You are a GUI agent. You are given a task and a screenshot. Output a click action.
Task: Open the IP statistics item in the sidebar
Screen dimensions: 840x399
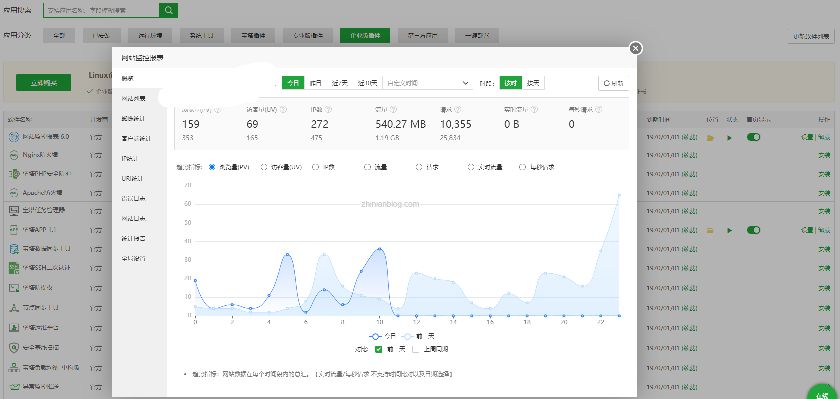coord(129,159)
